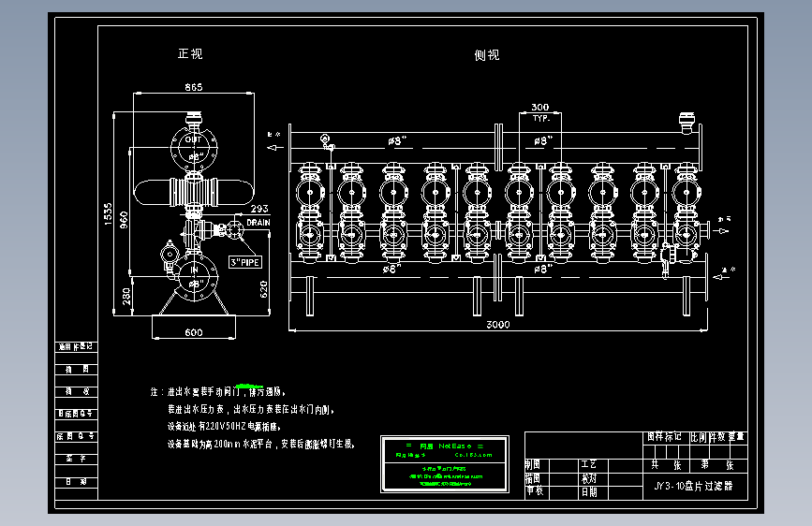Click the 日期 cell in left margin column
Viewport: 812px width, 526px height.
[x=76, y=481]
